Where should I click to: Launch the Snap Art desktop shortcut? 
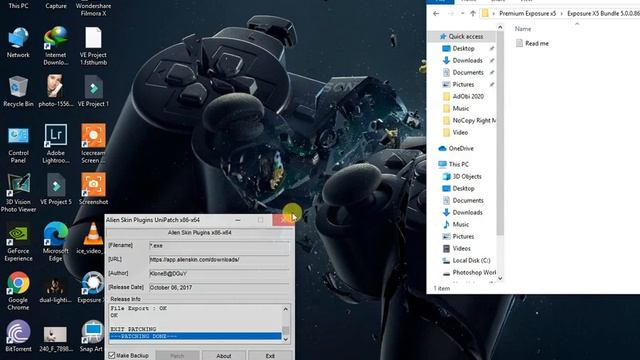[x=91, y=336]
